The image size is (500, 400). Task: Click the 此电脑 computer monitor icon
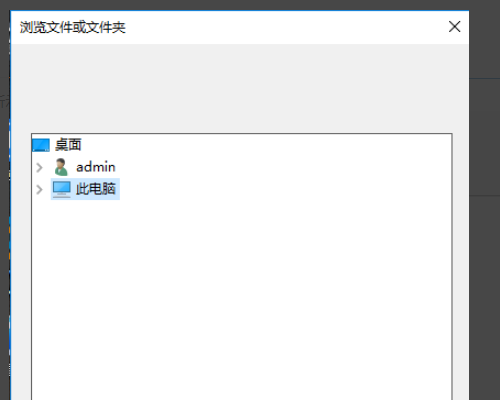tap(62, 189)
